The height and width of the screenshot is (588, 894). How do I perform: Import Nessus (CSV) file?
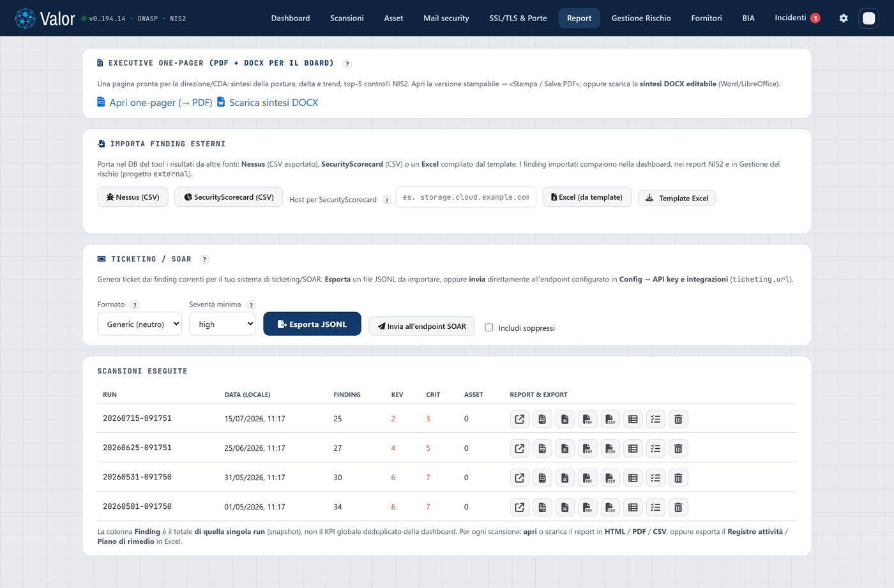click(x=133, y=197)
